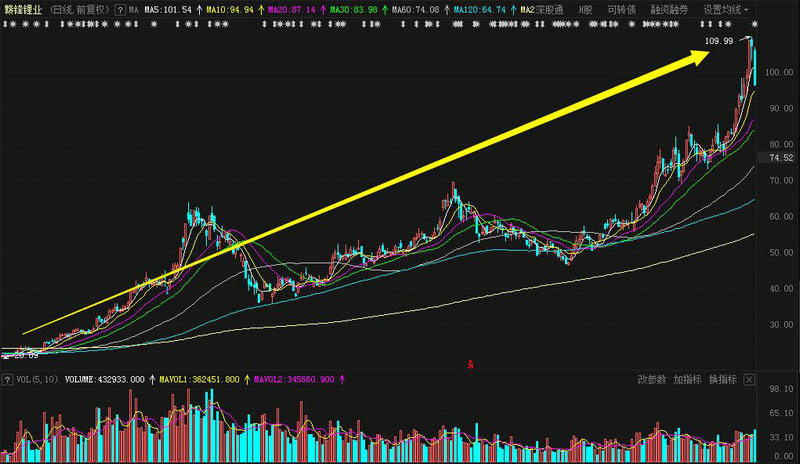Click the help question mark icon
The image size is (800, 464).
[x=119, y=9]
